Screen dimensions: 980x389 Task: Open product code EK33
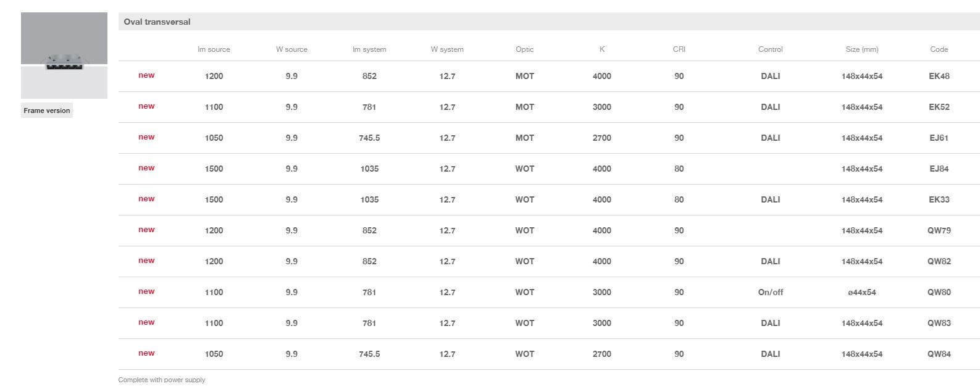coord(939,199)
